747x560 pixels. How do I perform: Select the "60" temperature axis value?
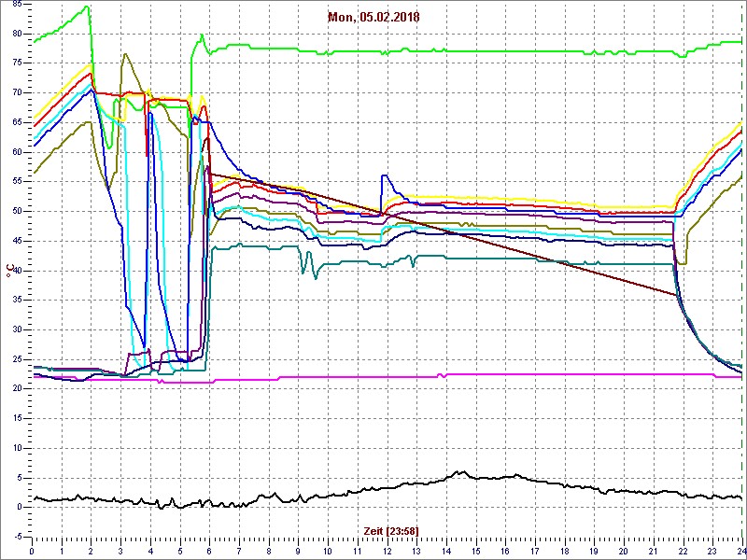click(17, 152)
